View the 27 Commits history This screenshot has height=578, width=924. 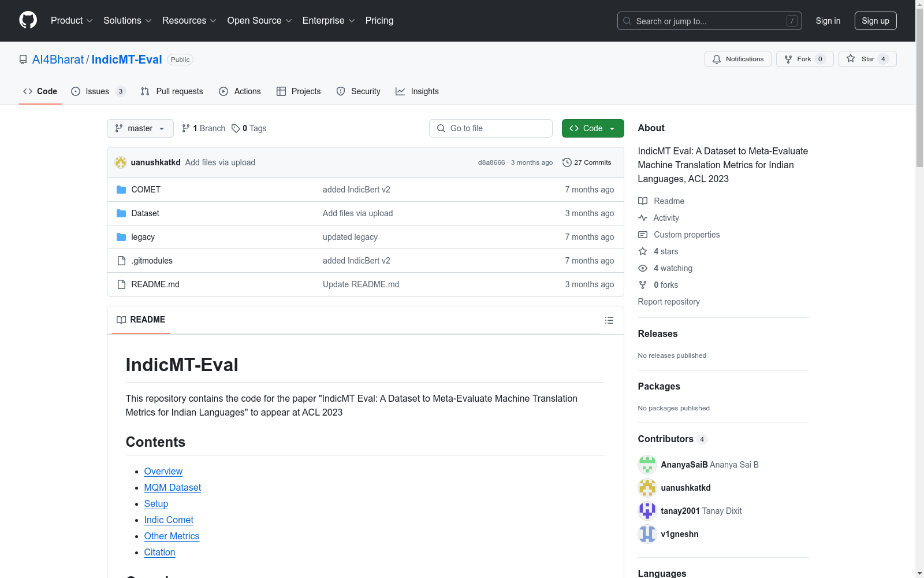pyautogui.click(x=587, y=162)
